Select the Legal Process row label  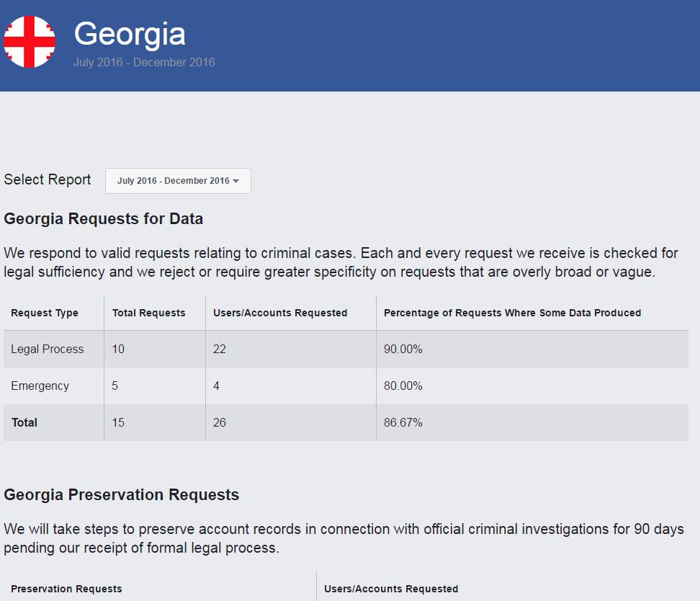pyautogui.click(x=48, y=350)
